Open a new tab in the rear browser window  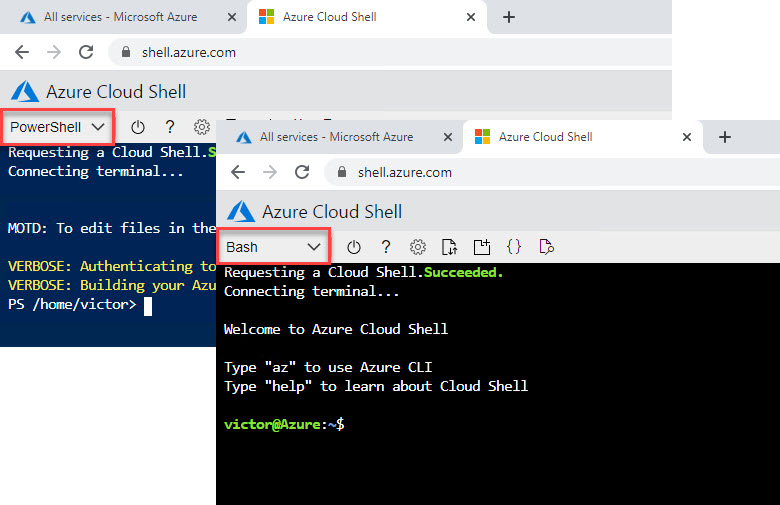(x=508, y=17)
